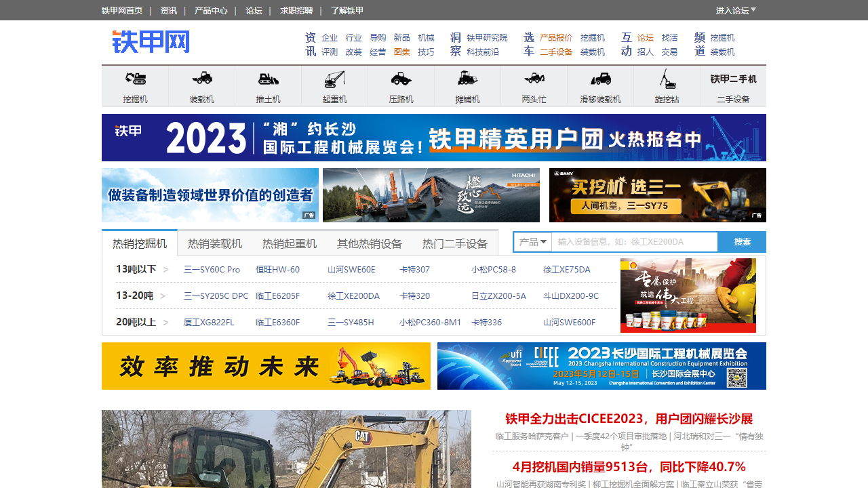
Task: Open the 临工E6205F link
Action: 277,296
